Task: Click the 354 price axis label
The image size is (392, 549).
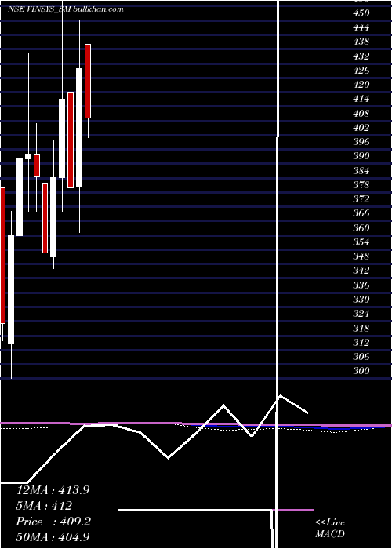Action: (361, 242)
